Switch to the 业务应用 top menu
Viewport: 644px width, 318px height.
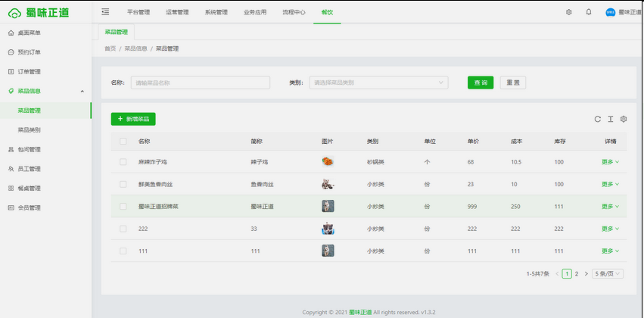[255, 12]
